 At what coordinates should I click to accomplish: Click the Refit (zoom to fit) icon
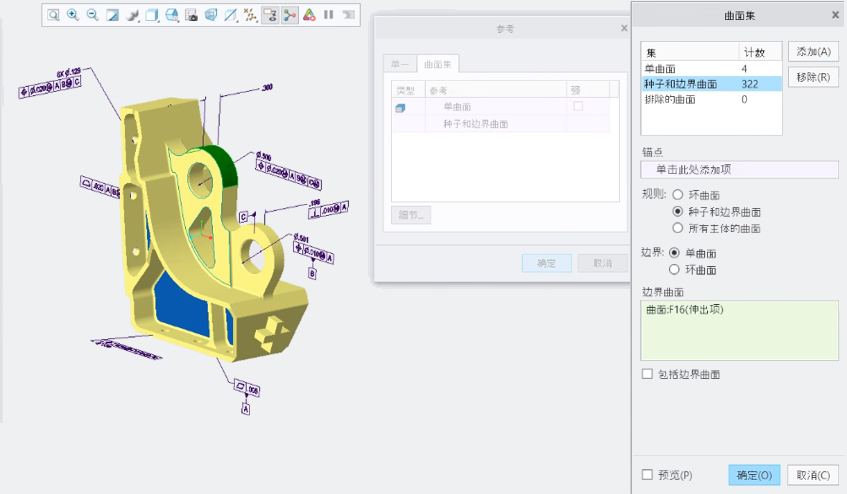pyautogui.click(x=53, y=15)
